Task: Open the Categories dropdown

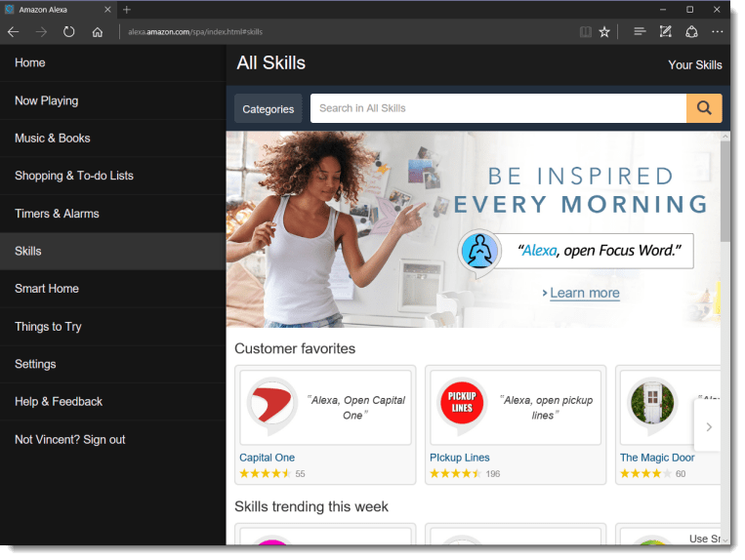Action: [x=268, y=109]
